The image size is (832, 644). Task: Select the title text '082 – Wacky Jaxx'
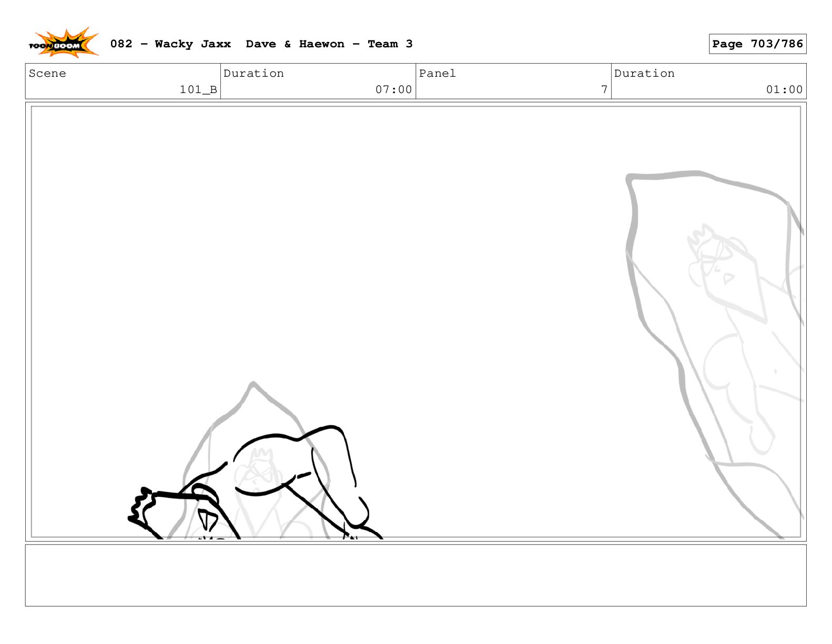coord(170,44)
